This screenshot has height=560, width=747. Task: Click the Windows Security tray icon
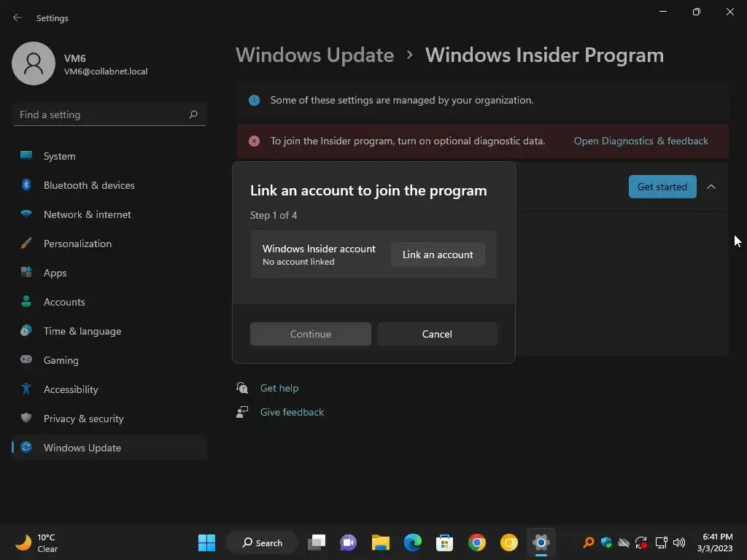tap(606, 542)
